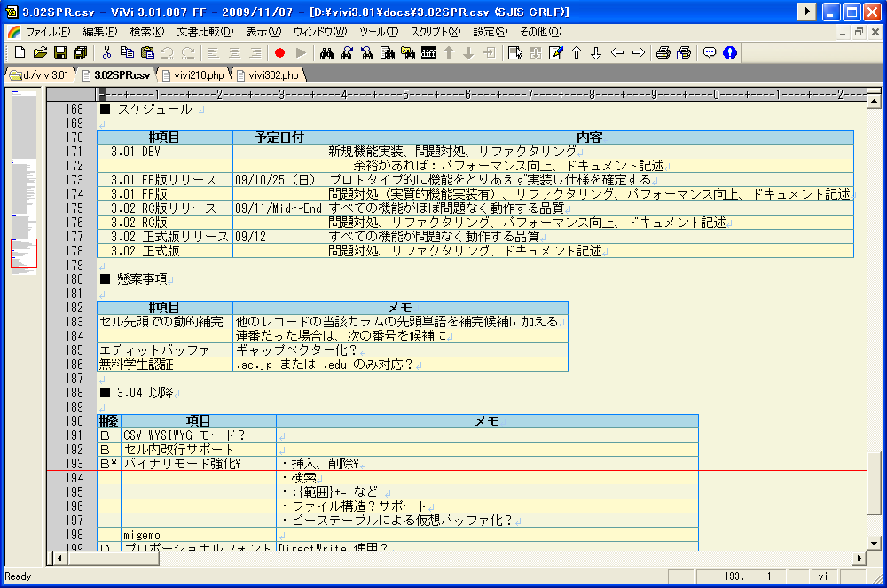Viewport: 887px width, 588px height.
Task: Click the find-in-files document binoculars icon
Action: (x=388, y=52)
